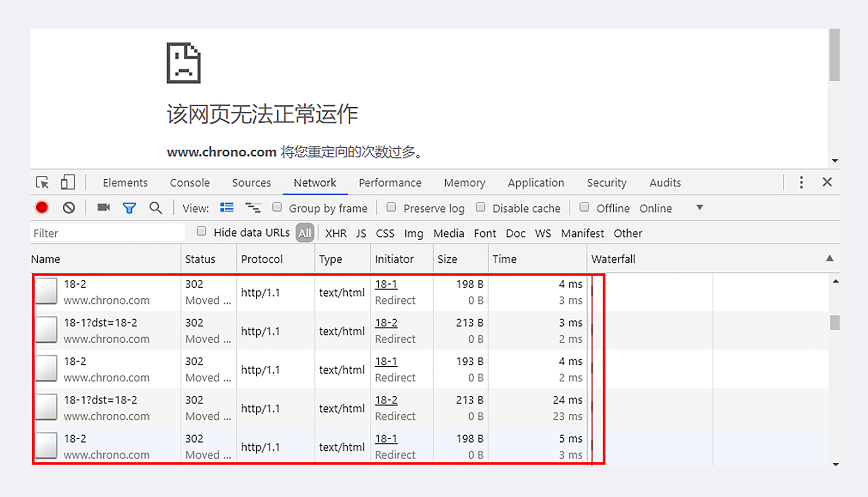Click the inspect element picker icon

(42, 182)
